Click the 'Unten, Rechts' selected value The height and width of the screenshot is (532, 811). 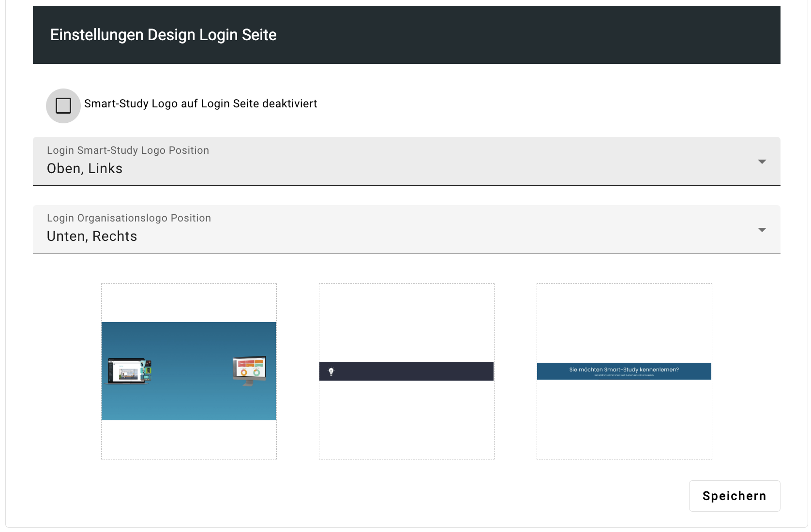click(92, 236)
